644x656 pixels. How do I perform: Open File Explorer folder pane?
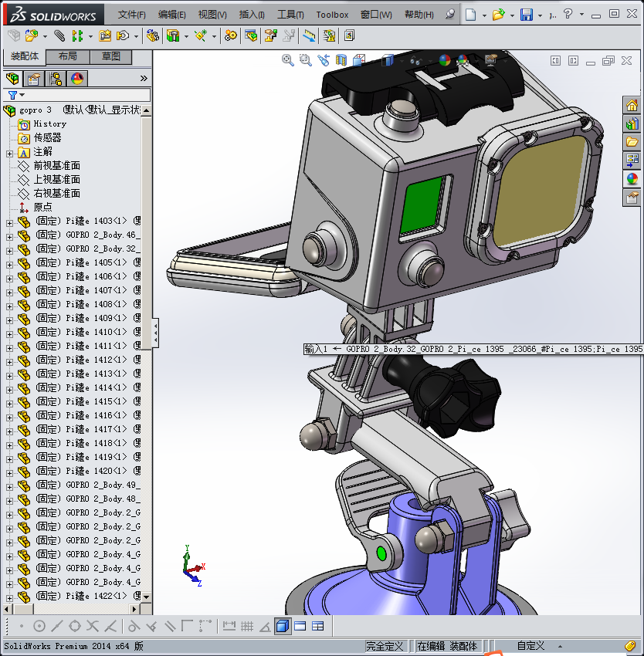pyautogui.click(x=632, y=142)
